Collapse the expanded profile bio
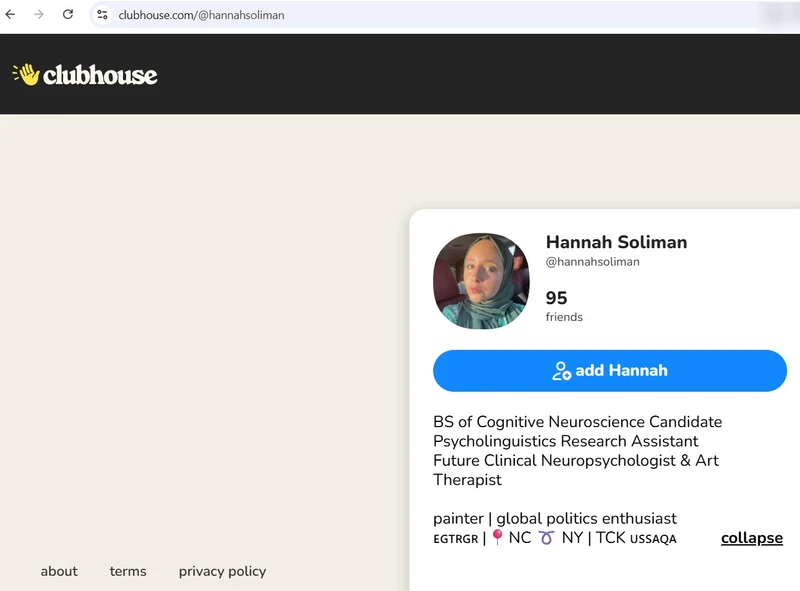Screen dimensions: 800x591 (751, 538)
